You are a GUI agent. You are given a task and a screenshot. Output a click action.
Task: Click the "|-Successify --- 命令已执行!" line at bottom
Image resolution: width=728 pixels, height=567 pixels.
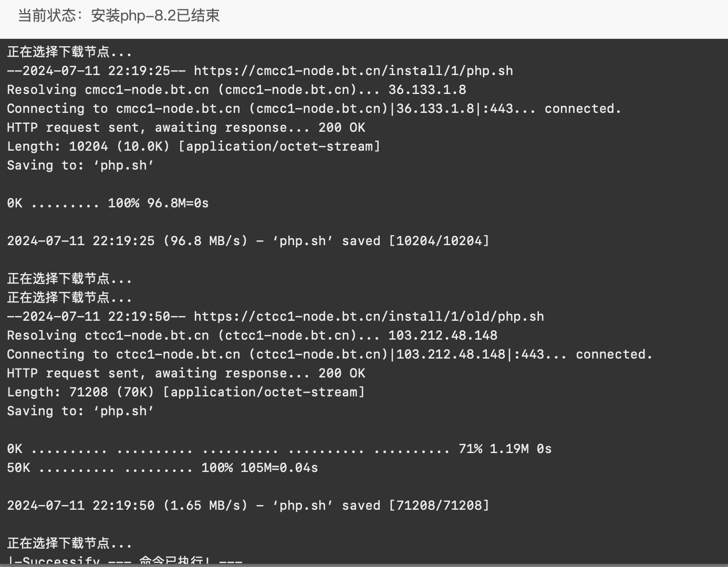click(x=125, y=560)
